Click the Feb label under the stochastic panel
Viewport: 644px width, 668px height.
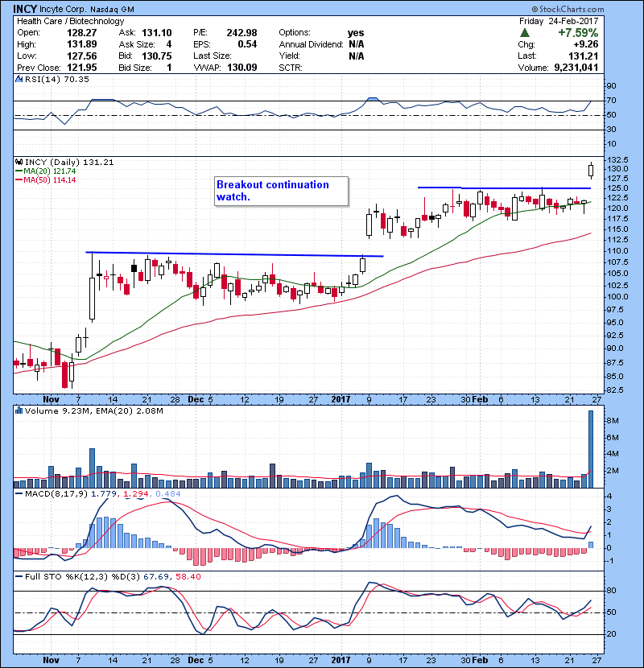pos(480,660)
